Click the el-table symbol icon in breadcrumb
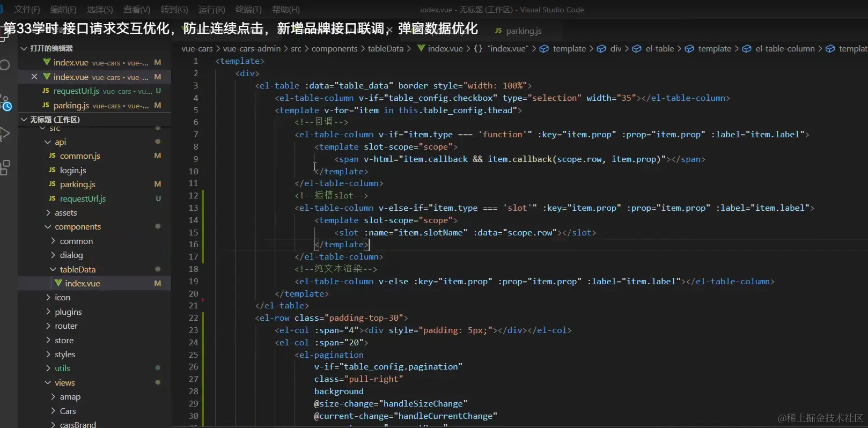868x428 pixels. (637, 48)
